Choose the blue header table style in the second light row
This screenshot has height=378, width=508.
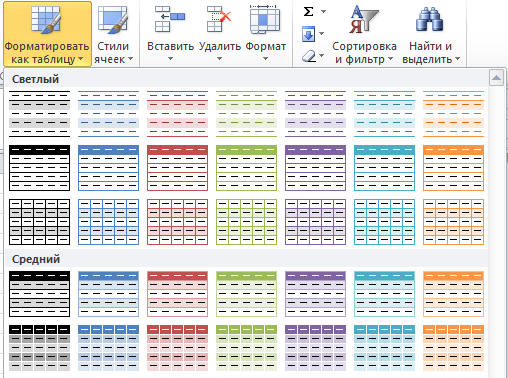(x=108, y=168)
